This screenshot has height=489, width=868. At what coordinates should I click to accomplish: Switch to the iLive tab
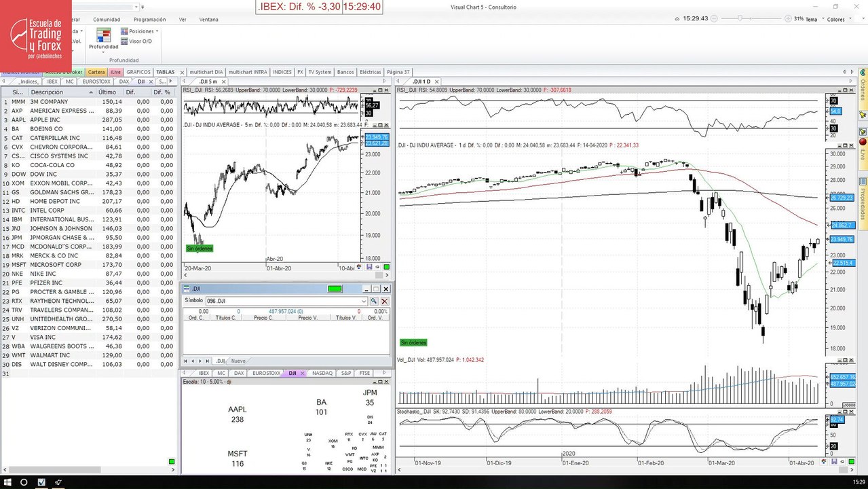point(115,72)
